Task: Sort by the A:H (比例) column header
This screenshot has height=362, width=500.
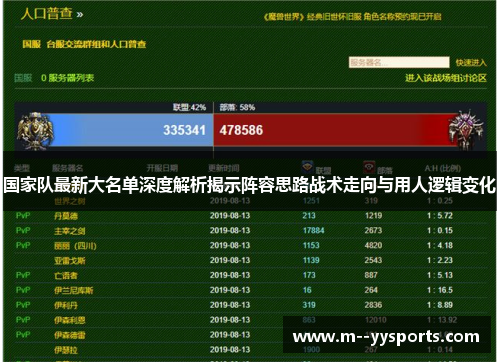Action: (x=443, y=168)
